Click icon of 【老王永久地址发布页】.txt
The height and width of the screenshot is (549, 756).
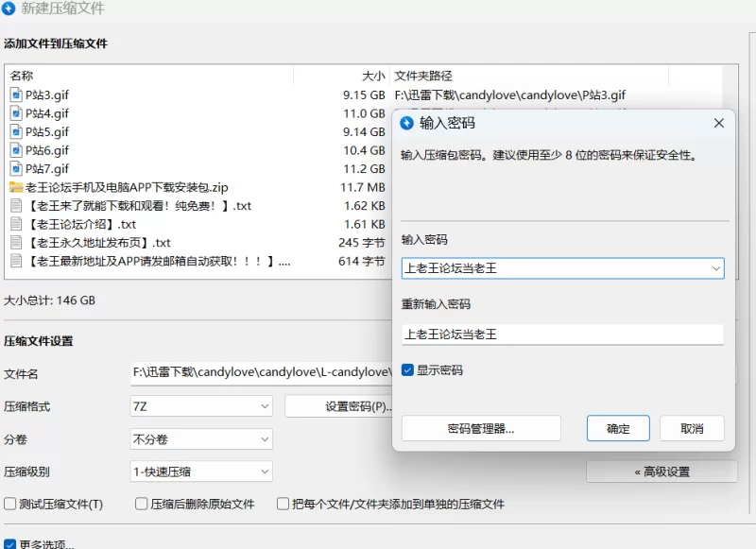coord(16,243)
